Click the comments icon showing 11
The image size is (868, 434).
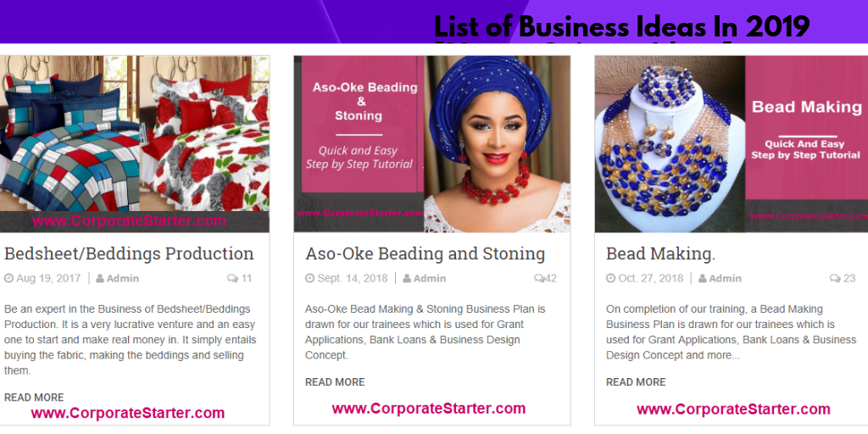pyautogui.click(x=232, y=278)
